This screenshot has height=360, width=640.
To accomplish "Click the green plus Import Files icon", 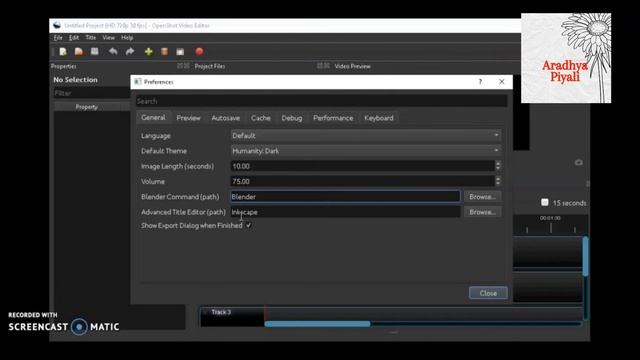I will pos(149,51).
